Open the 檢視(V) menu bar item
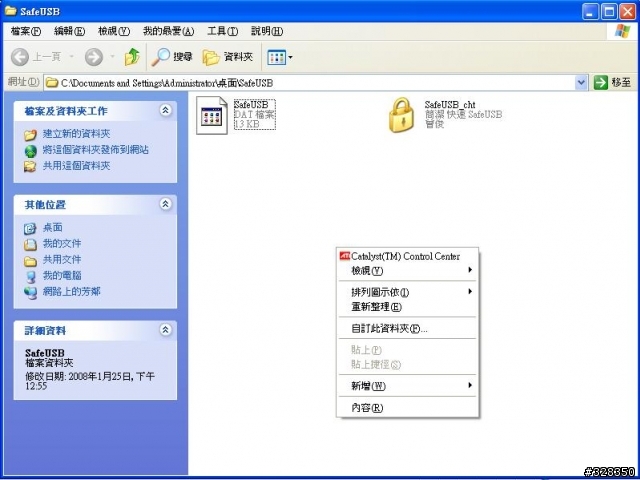The image size is (640, 480). tap(114, 31)
